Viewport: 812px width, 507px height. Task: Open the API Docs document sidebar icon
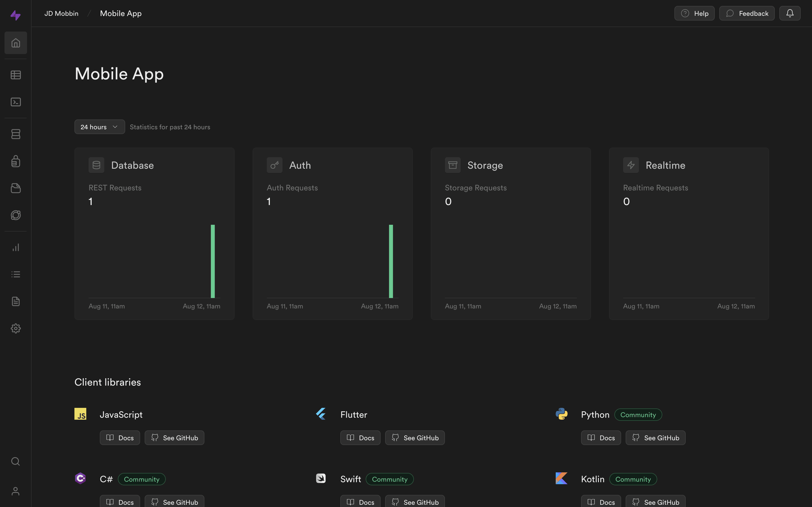[16, 301]
